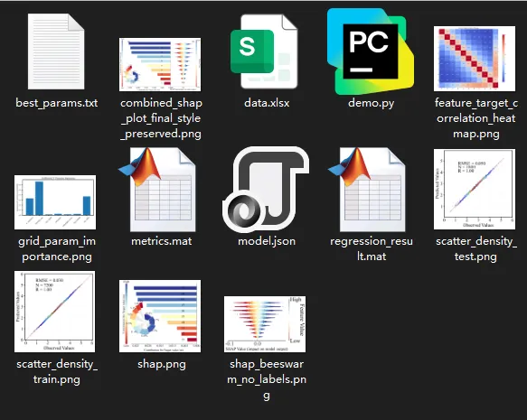This screenshot has width=527, height=420.
Task: Select the shap.png image thumbnail
Action: (160, 316)
